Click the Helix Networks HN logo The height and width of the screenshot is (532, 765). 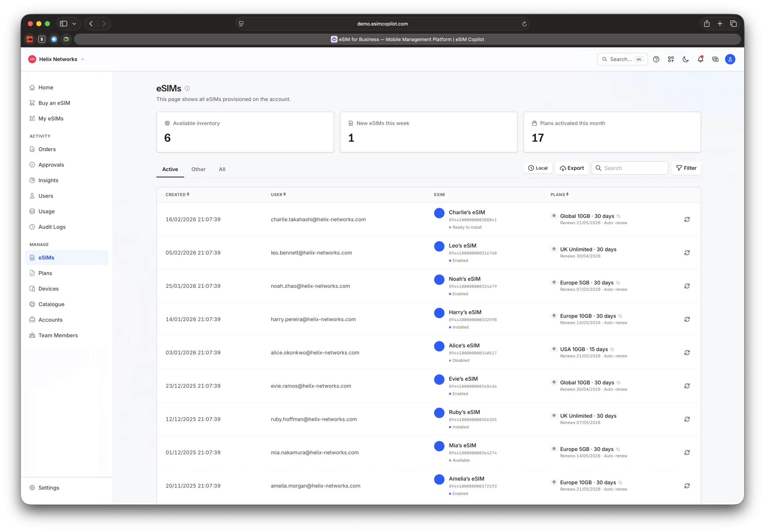[x=32, y=59]
